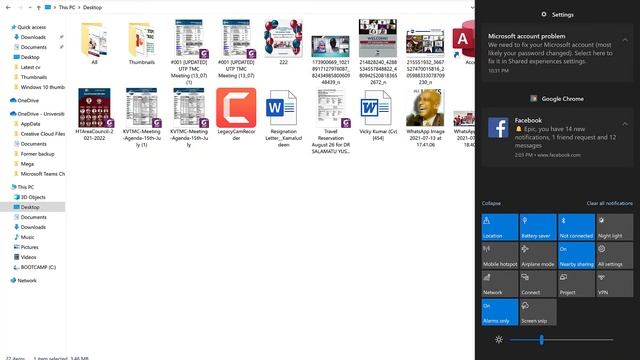Open Latest cv folder in the sidebar

click(x=30, y=67)
